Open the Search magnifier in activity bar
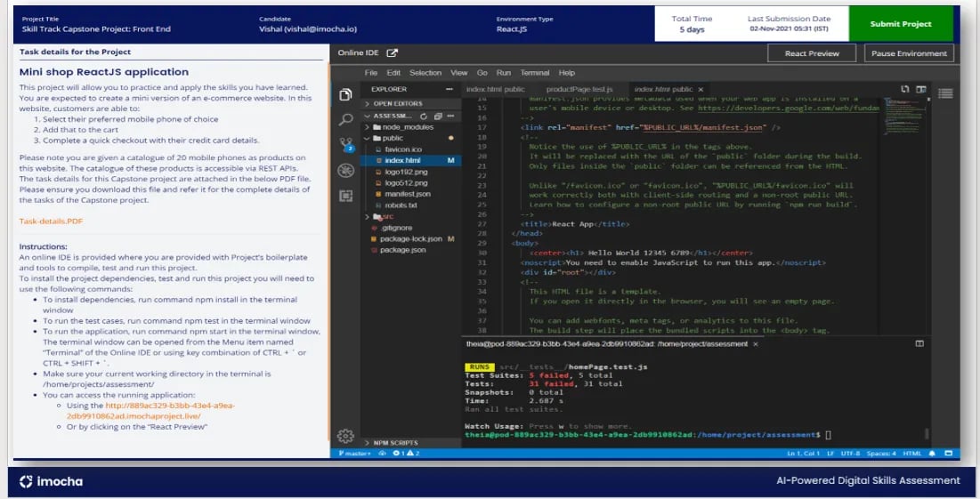 point(345,119)
